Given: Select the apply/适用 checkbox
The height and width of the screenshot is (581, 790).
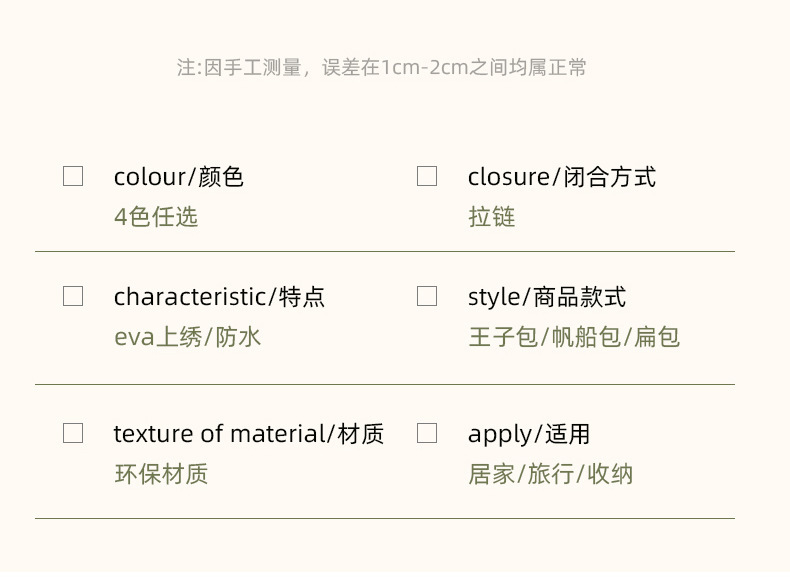Looking at the screenshot, I should coord(427,433).
